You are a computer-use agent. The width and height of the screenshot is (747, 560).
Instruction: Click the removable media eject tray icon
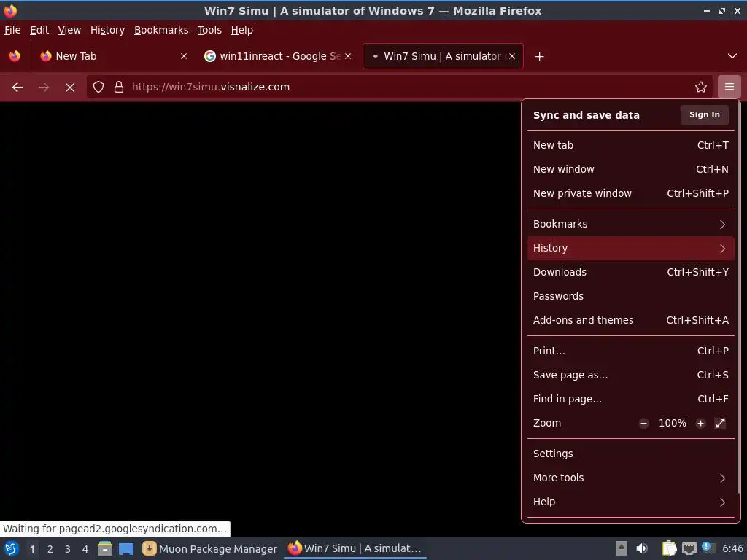coord(622,548)
